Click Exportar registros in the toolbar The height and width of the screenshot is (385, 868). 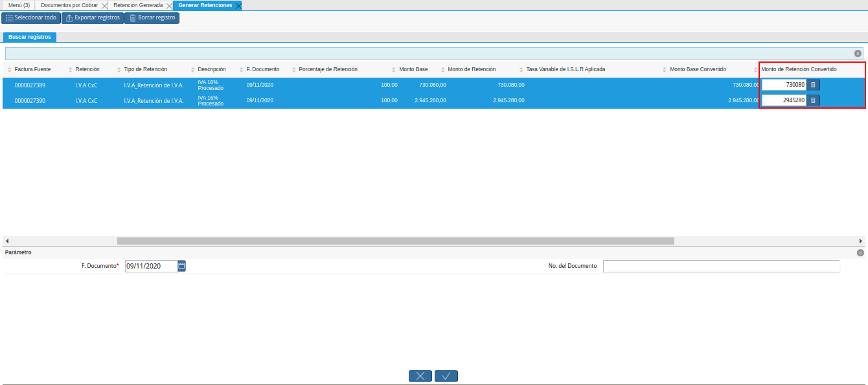[x=93, y=17]
